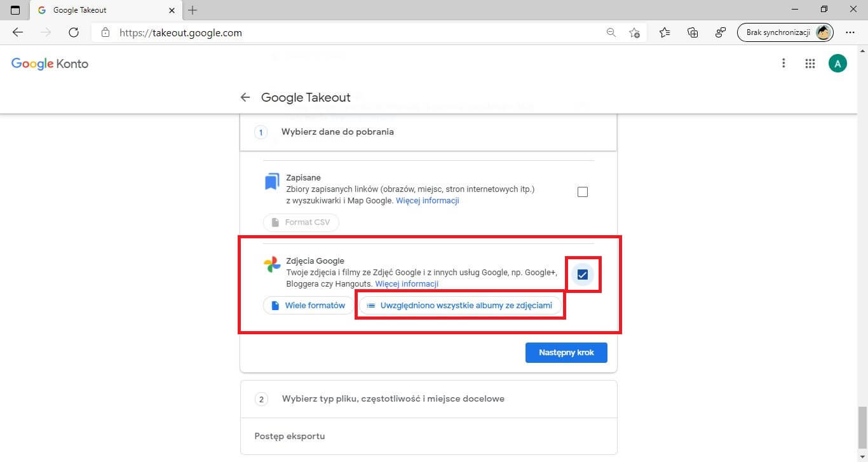Open a new browser tab
This screenshot has width=868, height=462.
[193, 10]
